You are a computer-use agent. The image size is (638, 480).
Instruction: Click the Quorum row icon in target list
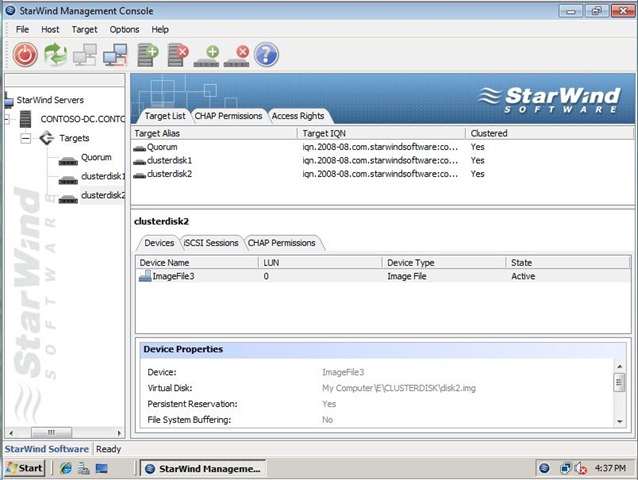[x=140, y=148]
